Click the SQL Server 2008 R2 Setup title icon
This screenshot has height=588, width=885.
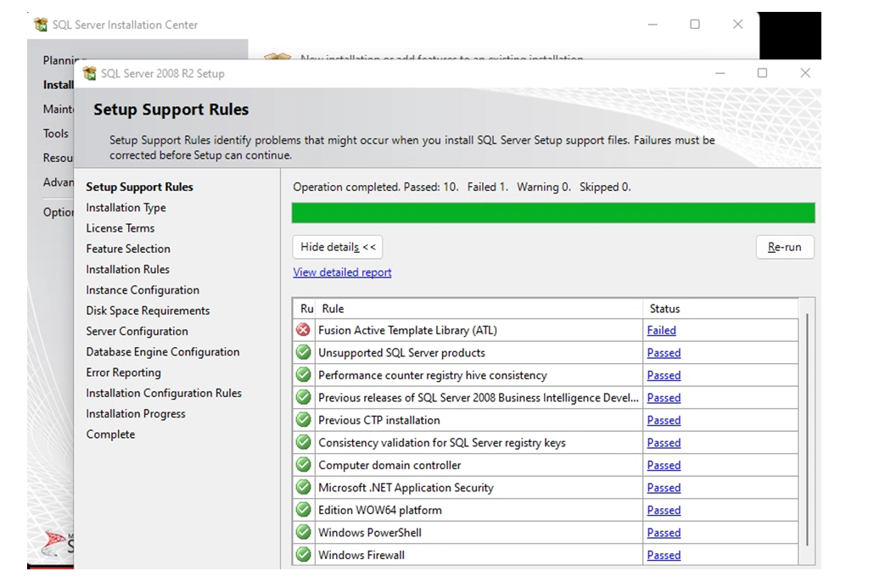tap(90, 73)
